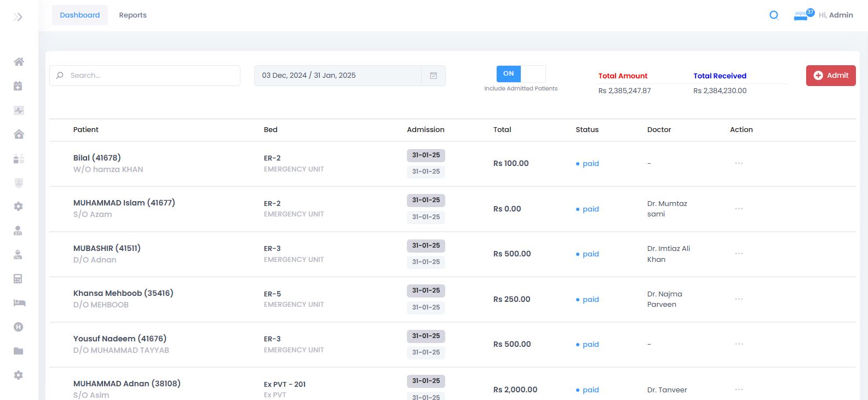
Task: Click the Ex PVT - 201 bed cell
Action: point(285,389)
